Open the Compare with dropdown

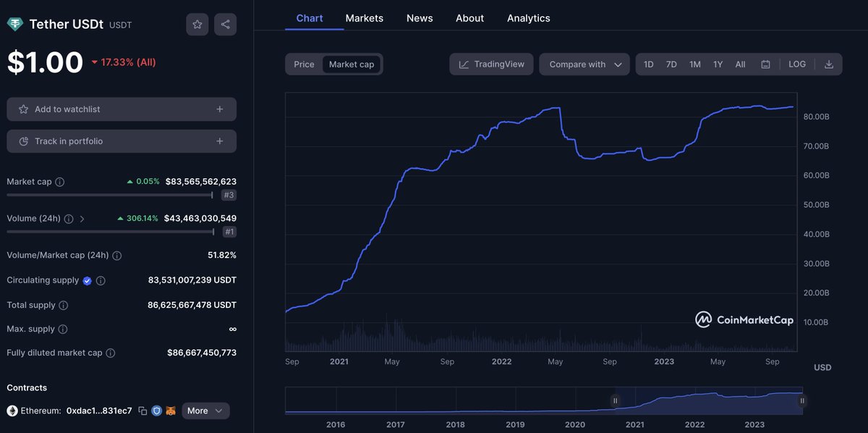tap(584, 64)
